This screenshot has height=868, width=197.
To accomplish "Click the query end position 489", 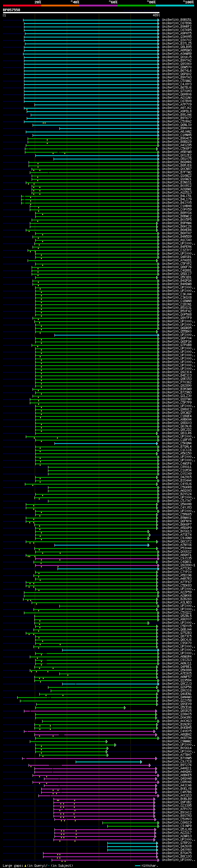I will [x=155, y=15].
